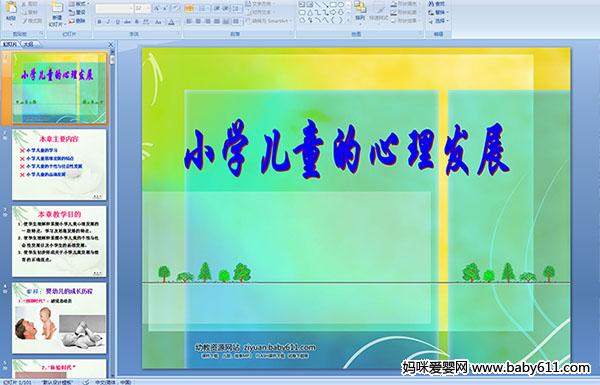Click the Cut scissors button
The width and height of the screenshot is (600, 385).
[x=30, y=4]
